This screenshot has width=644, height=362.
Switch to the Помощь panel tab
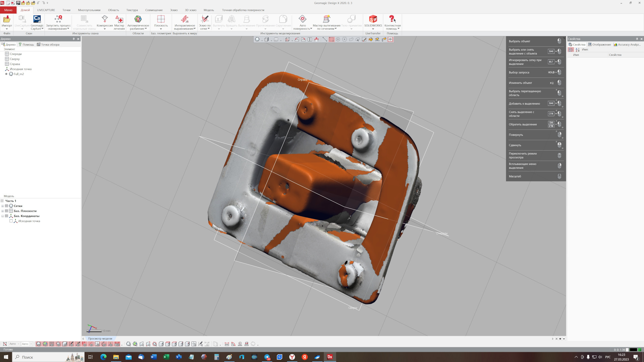click(x=26, y=45)
